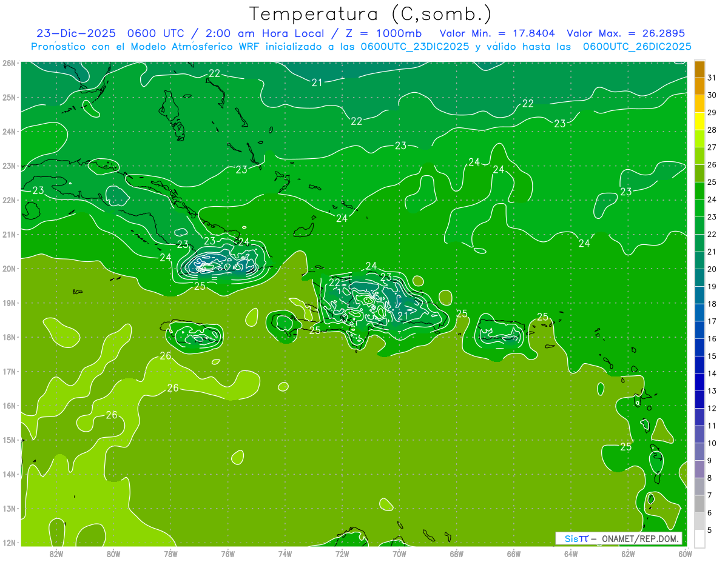Image resolution: width=728 pixels, height=562 pixels.
Task: Click the 82W longitude axis label
Action: point(56,554)
